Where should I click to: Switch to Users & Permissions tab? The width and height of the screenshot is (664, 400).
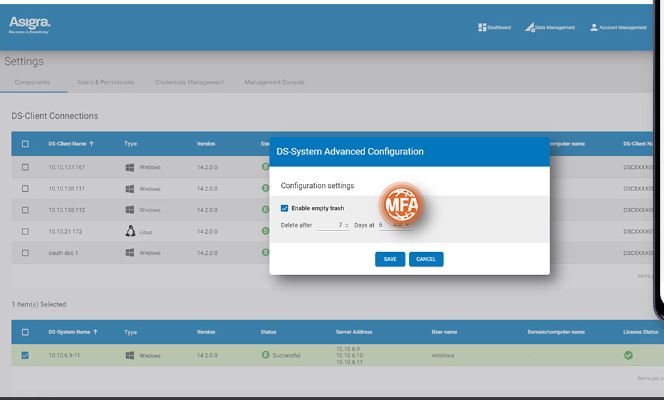tap(106, 82)
